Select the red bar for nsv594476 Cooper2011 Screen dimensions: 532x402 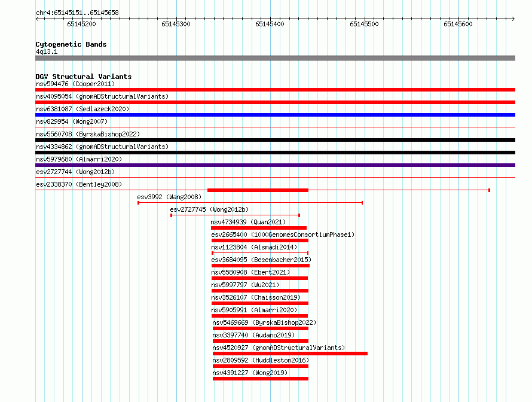275,90
